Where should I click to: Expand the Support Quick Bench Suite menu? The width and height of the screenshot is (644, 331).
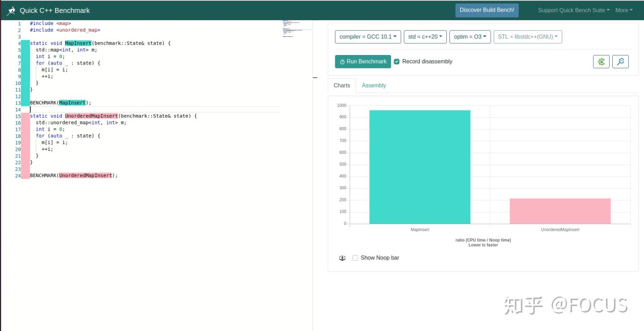click(573, 10)
